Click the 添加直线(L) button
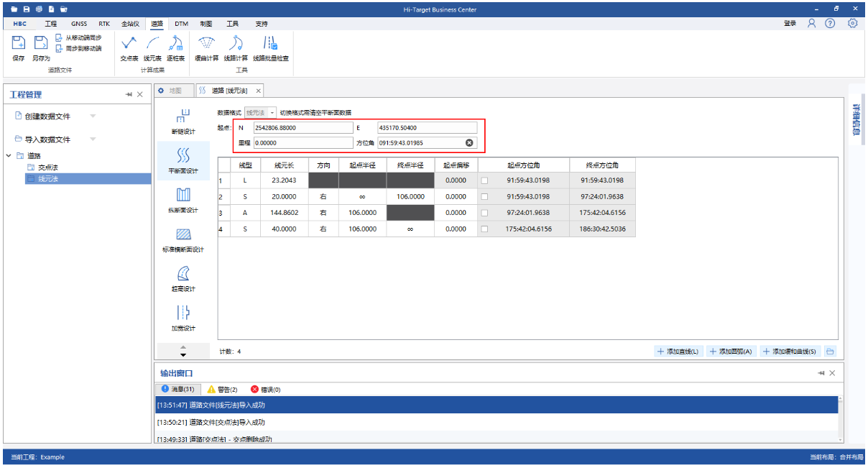Screen dimensions: 868x468 point(678,352)
